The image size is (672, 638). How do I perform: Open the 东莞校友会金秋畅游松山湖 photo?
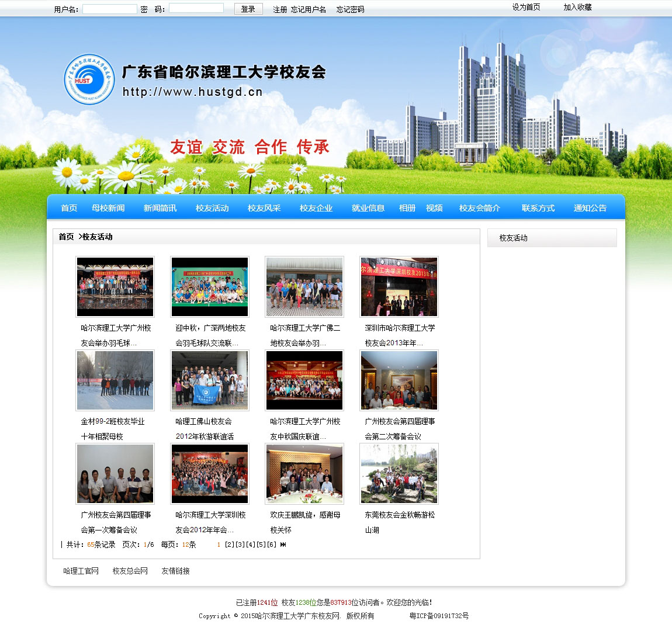[x=399, y=473]
